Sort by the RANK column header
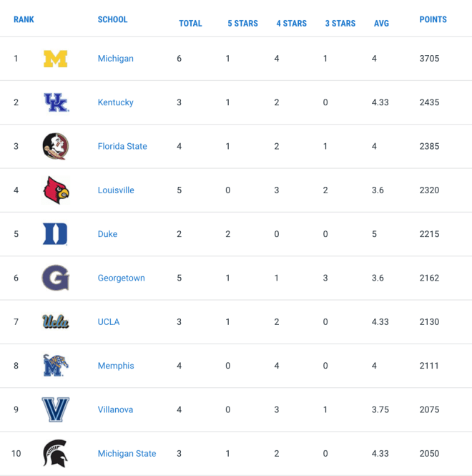The image size is (472, 476). pyautogui.click(x=24, y=19)
